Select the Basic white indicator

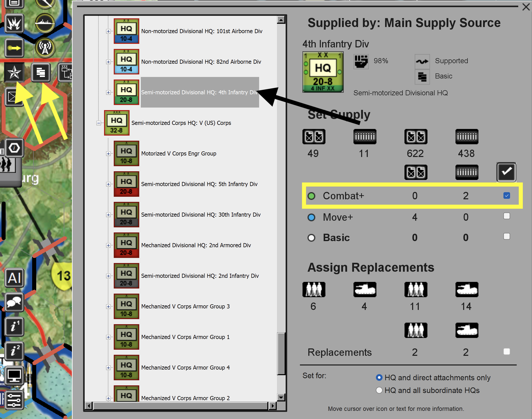311,238
